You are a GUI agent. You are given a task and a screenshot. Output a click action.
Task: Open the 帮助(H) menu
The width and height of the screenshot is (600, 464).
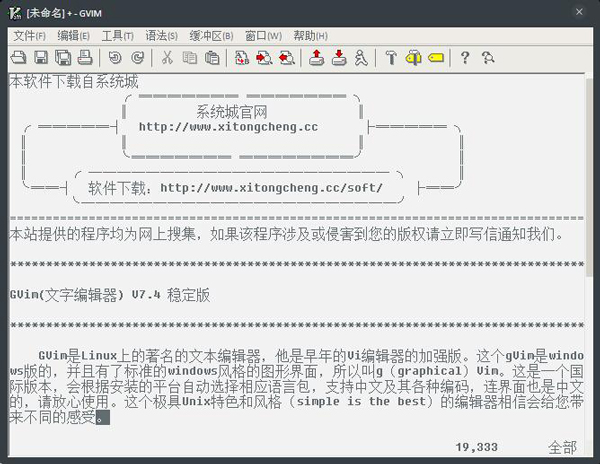(x=310, y=36)
